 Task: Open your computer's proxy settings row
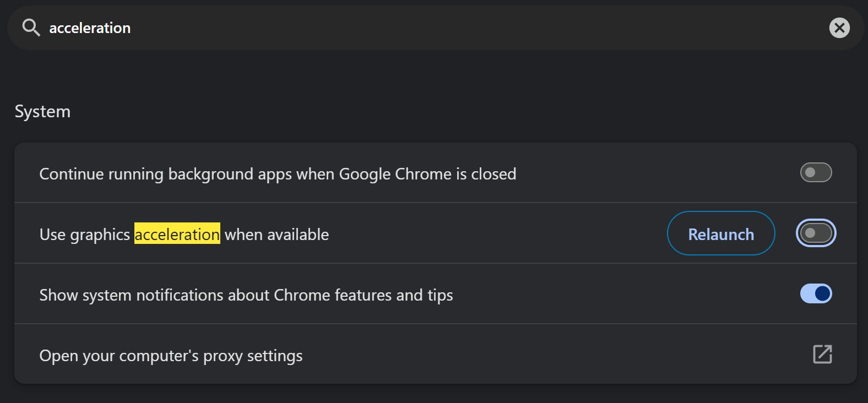pos(435,354)
